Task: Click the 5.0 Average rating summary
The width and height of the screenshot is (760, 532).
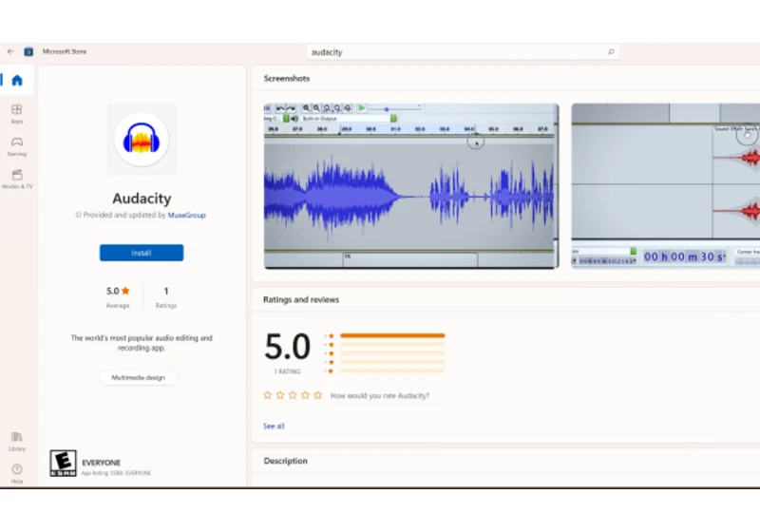Action: tap(118, 296)
